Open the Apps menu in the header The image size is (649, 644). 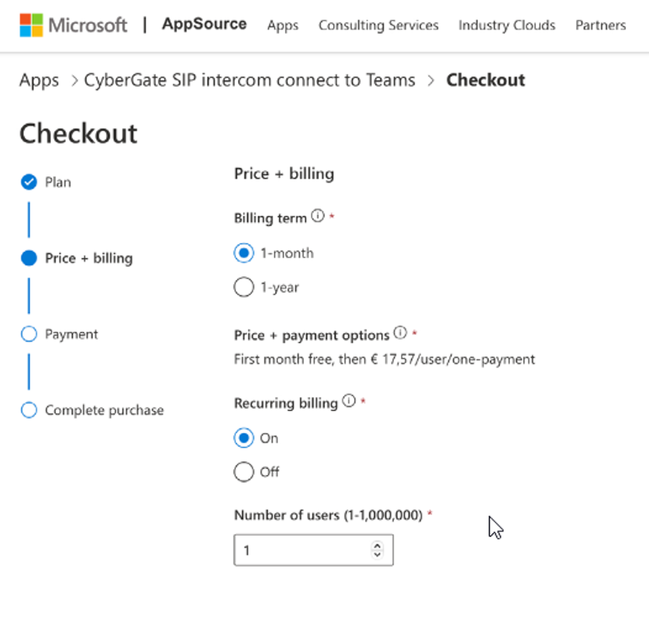click(x=283, y=26)
